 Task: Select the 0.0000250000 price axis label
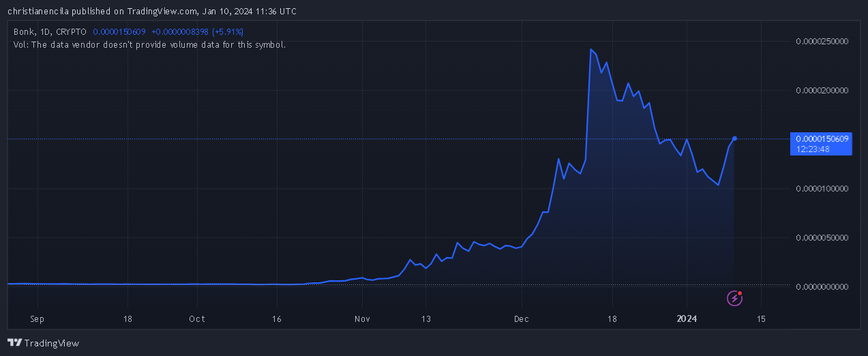(822, 41)
